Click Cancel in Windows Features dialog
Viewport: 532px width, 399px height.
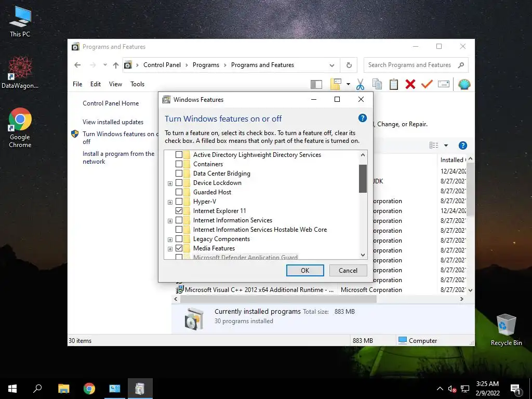pos(348,270)
